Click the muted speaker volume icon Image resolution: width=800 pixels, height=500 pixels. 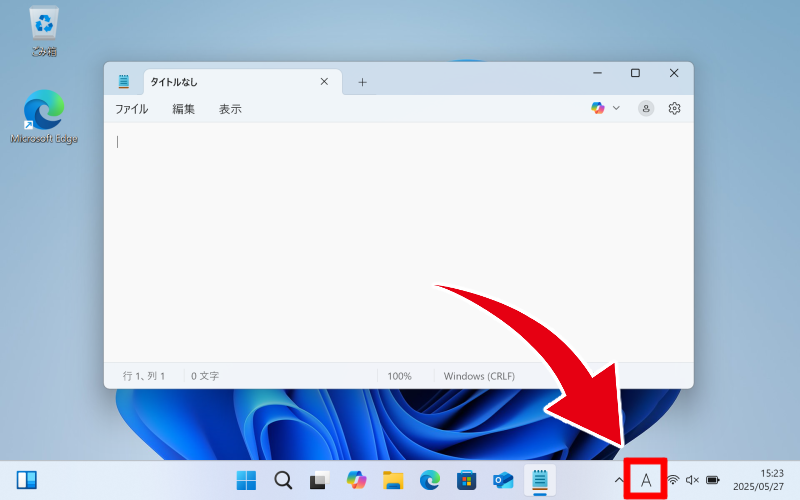click(692, 480)
